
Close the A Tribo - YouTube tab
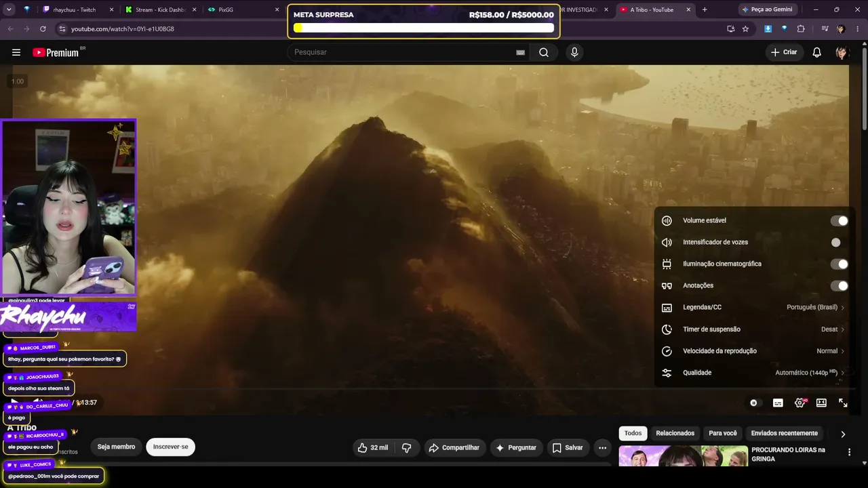coord(688,9)
